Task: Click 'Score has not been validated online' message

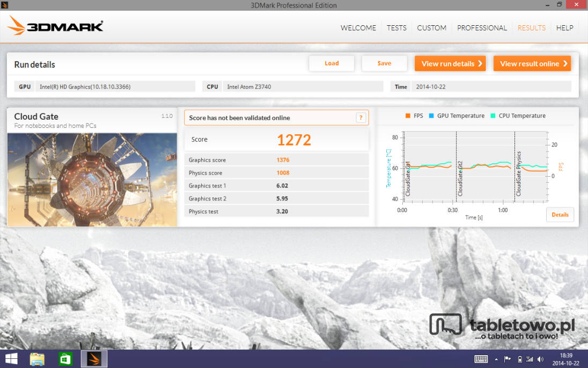Action: click(x=239, y=118)
